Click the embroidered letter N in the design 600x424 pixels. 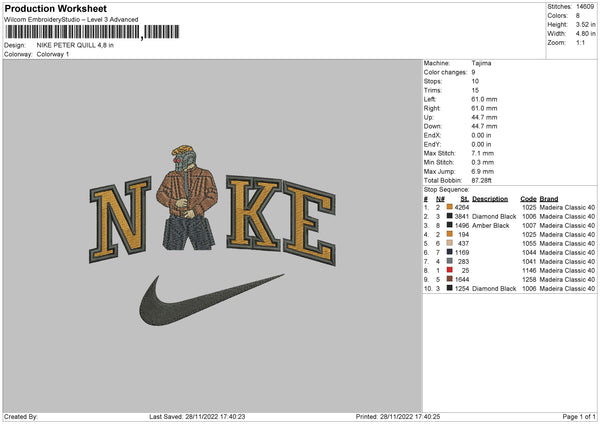coord(120,219)
